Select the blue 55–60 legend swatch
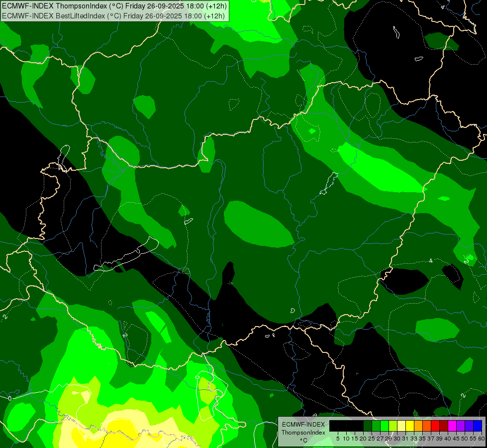Screen dimensions: 487x448 click(478, 426)
